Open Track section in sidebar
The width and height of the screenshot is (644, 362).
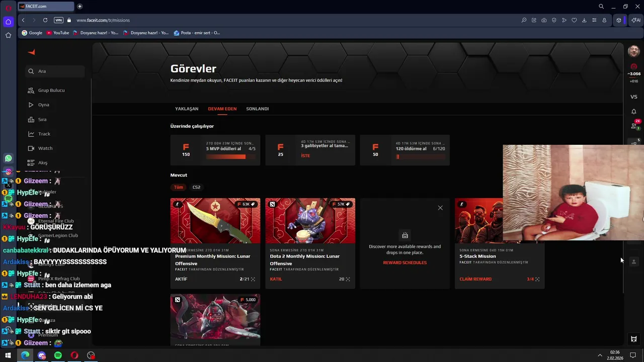(x=39, y=134)
